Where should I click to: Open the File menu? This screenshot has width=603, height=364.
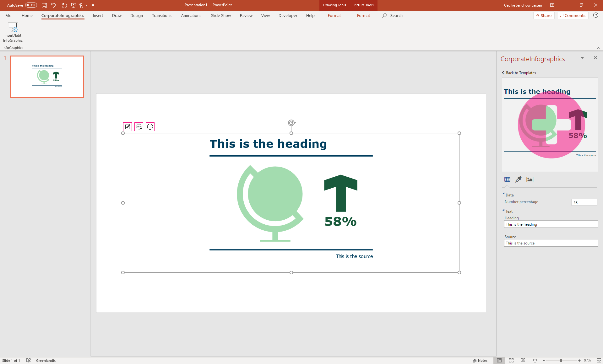point(8,15)
